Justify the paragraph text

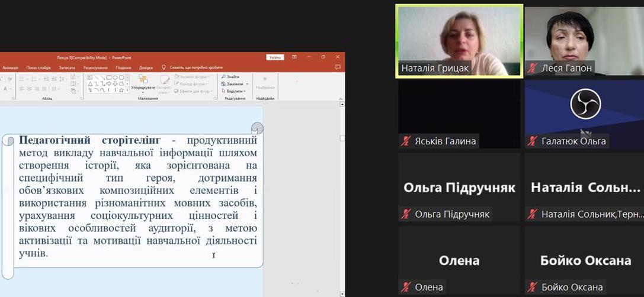(x=44, y=89)
